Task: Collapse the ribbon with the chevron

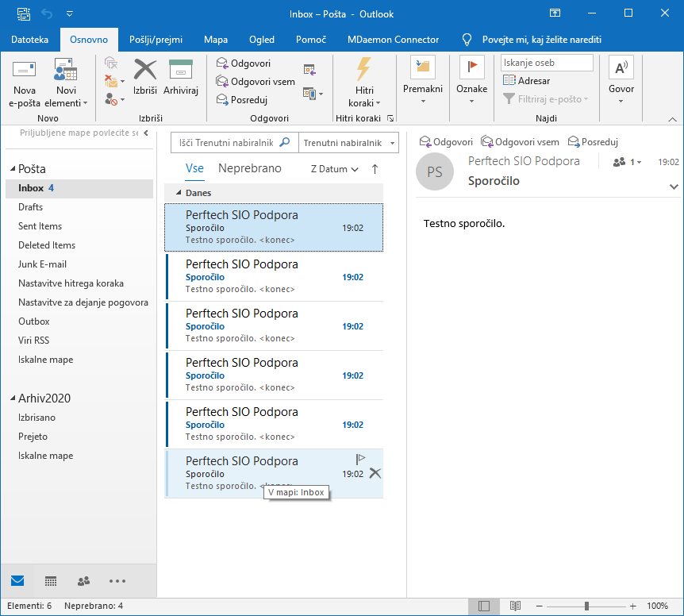Action: pyautogui.click(x=672, y=119)
